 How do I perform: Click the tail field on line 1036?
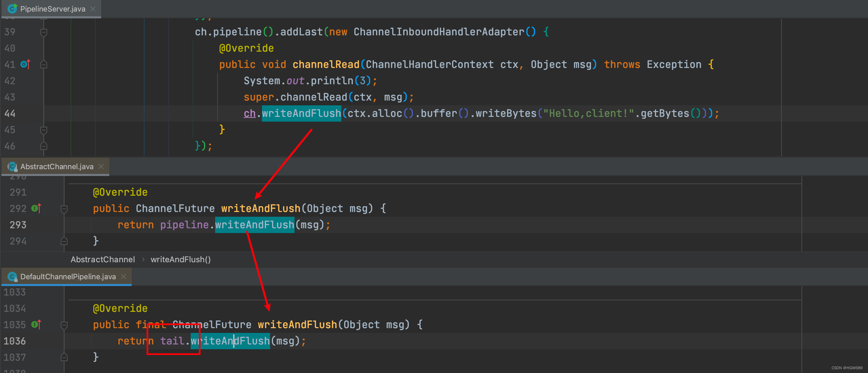tap(172, 341)
